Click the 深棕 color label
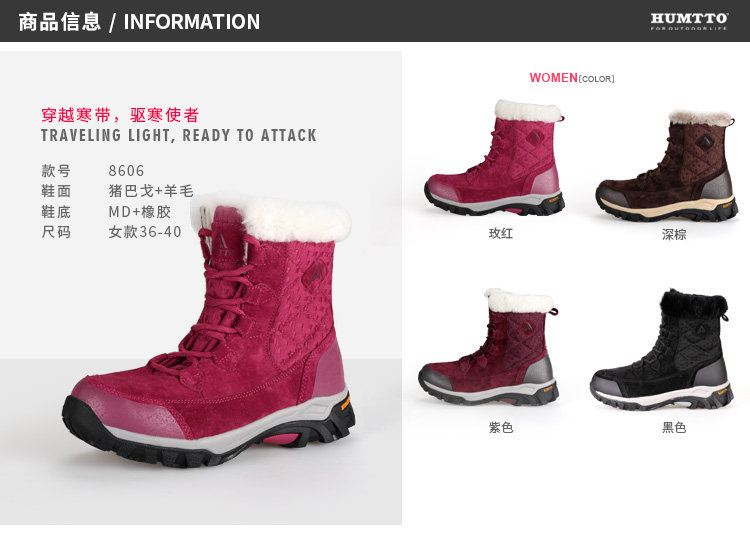Viewport: 750px width, 549px height. [x=673, y=234]
